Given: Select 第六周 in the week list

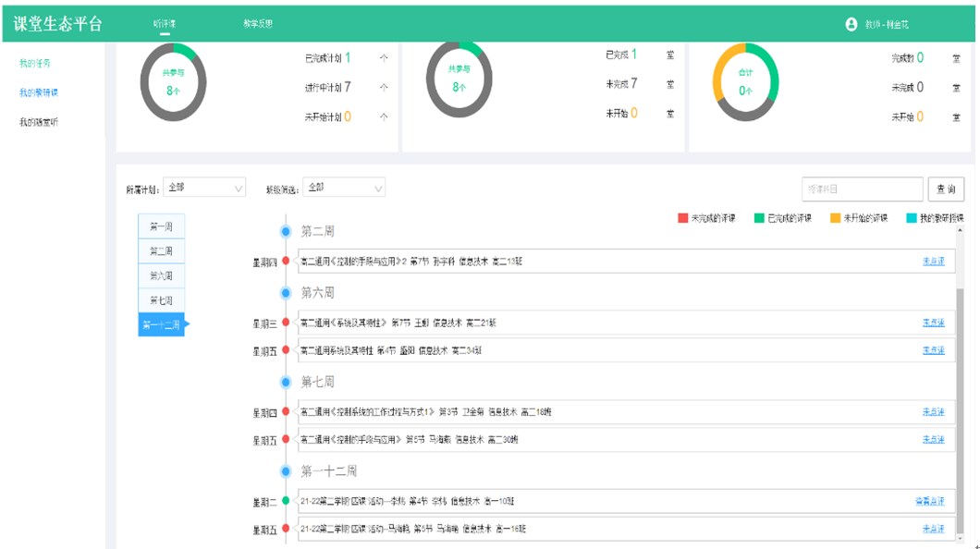Looking at the screenshot, I should click(x=161, y=275).
